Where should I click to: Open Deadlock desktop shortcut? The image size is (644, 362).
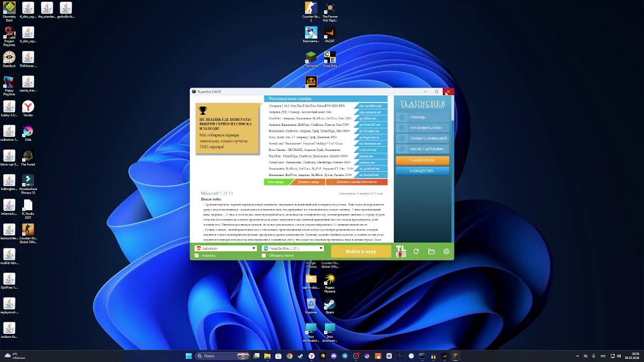pyautogui.click(x=9, y=59)
